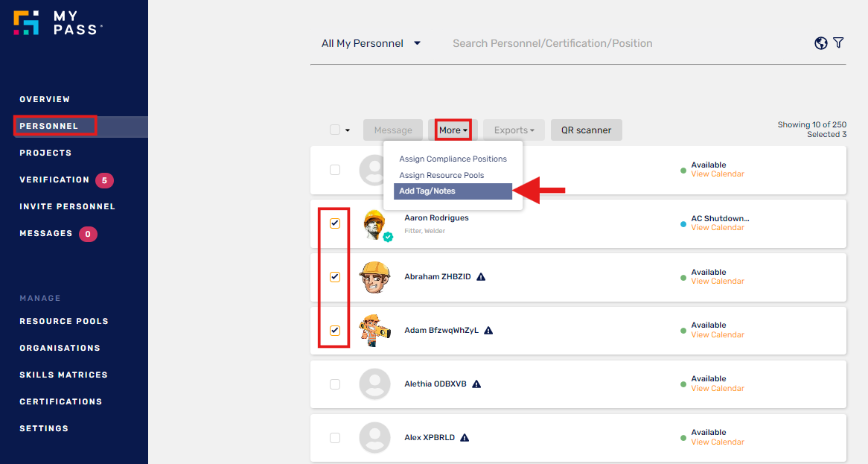Select Add Tag/Notes menu item
The image size is (868, 464).
(453, 191)
